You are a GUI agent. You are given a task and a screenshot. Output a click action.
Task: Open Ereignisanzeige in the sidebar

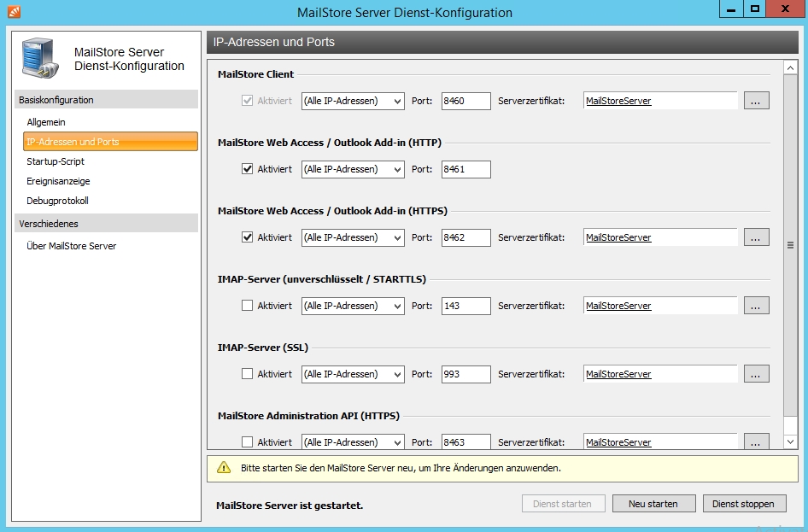(x=58, y=181)
